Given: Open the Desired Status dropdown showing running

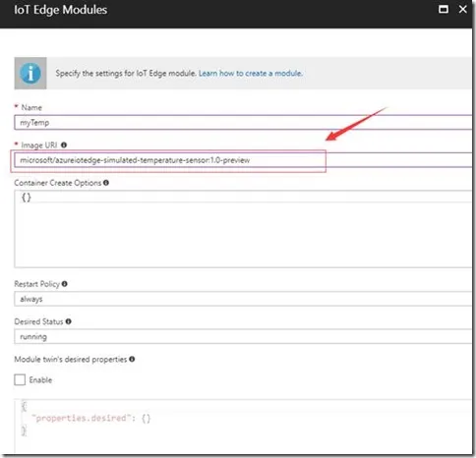Looking at the screenshot, I should coord(243,336).
